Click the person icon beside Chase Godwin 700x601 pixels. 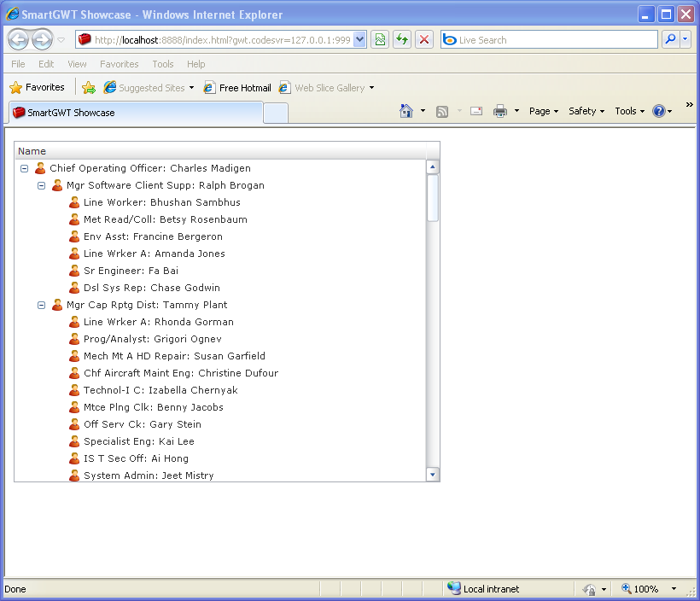tap(74, 288)
